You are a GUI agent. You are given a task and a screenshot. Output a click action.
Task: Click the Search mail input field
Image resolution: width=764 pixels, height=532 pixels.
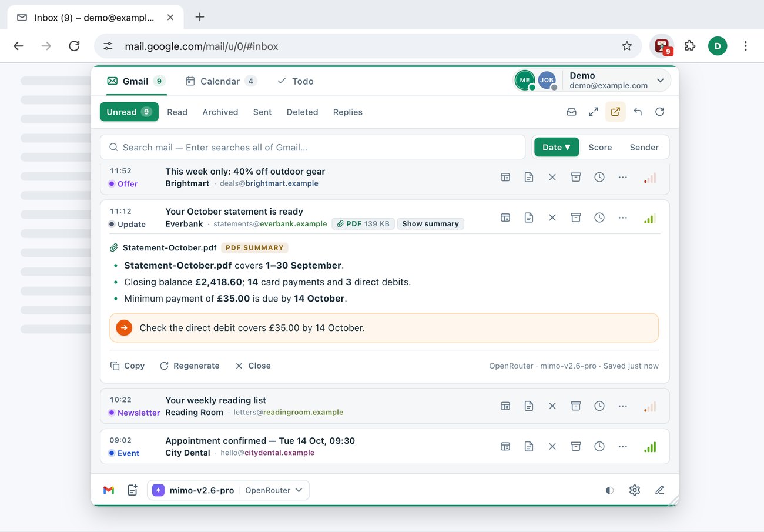coord(313,148)
